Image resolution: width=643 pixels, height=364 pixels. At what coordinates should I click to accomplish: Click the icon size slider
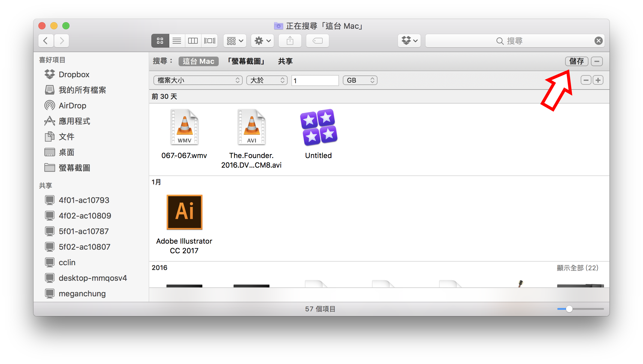580,309
